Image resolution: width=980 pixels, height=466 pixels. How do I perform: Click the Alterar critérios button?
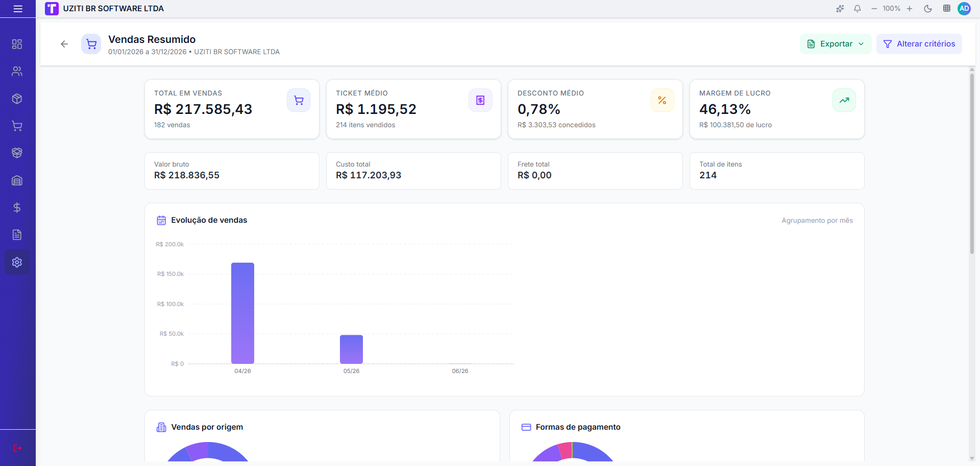(x=919, y=44)
